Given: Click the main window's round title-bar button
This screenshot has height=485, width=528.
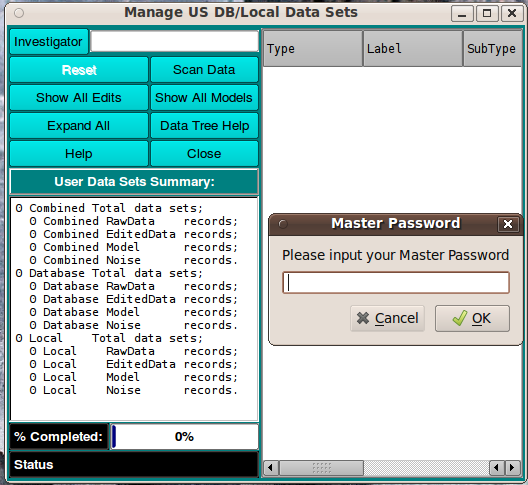Looking at the screenshot, I should 19,13.
